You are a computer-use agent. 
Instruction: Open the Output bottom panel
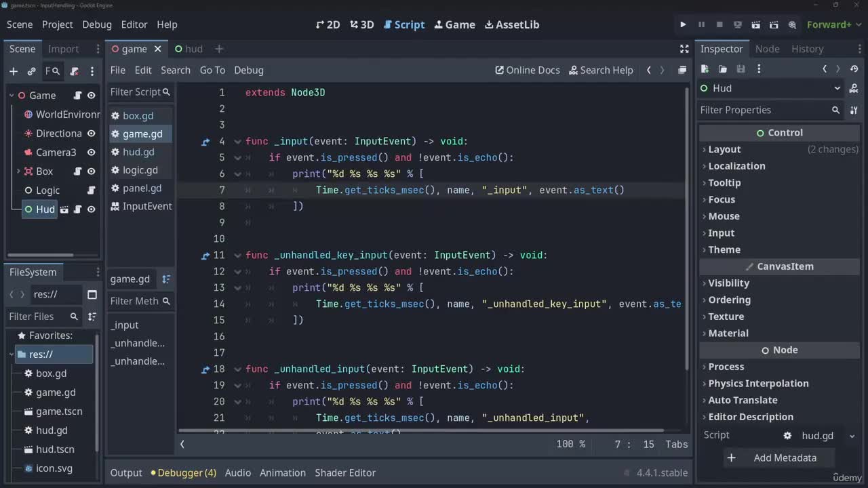126,473
